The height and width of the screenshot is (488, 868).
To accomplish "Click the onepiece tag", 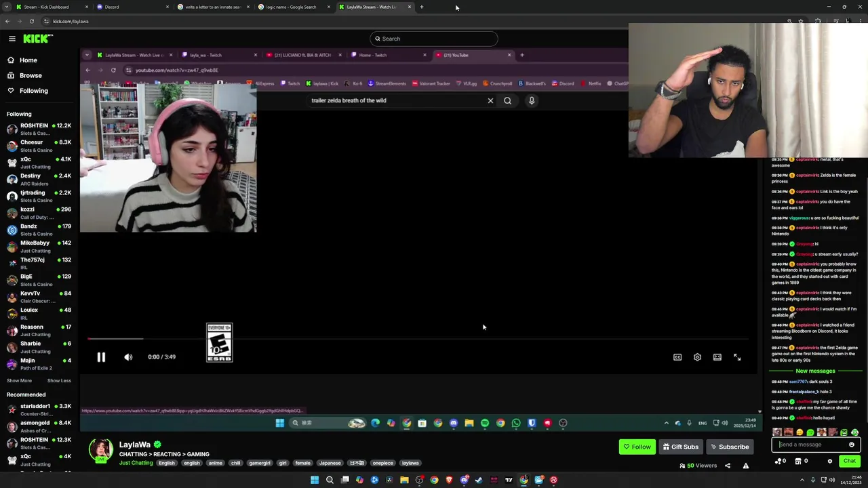I will pyautogui.click(x=382, y=463).
